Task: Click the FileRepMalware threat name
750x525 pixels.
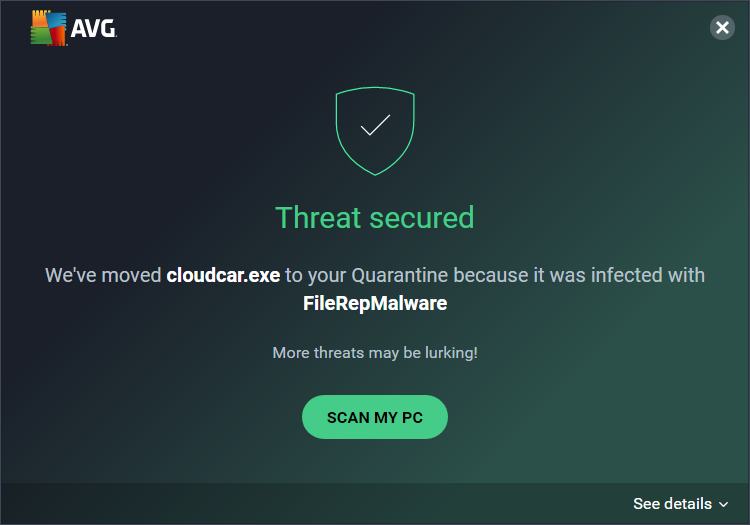Action: click(375, 303)
